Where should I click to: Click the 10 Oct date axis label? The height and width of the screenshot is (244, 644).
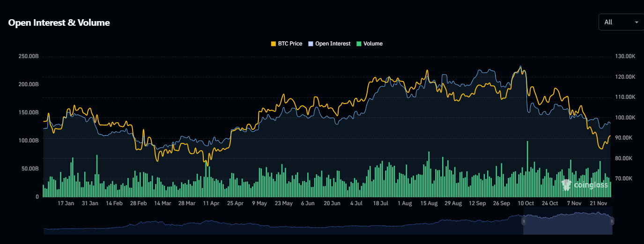(x=526, y=203)
